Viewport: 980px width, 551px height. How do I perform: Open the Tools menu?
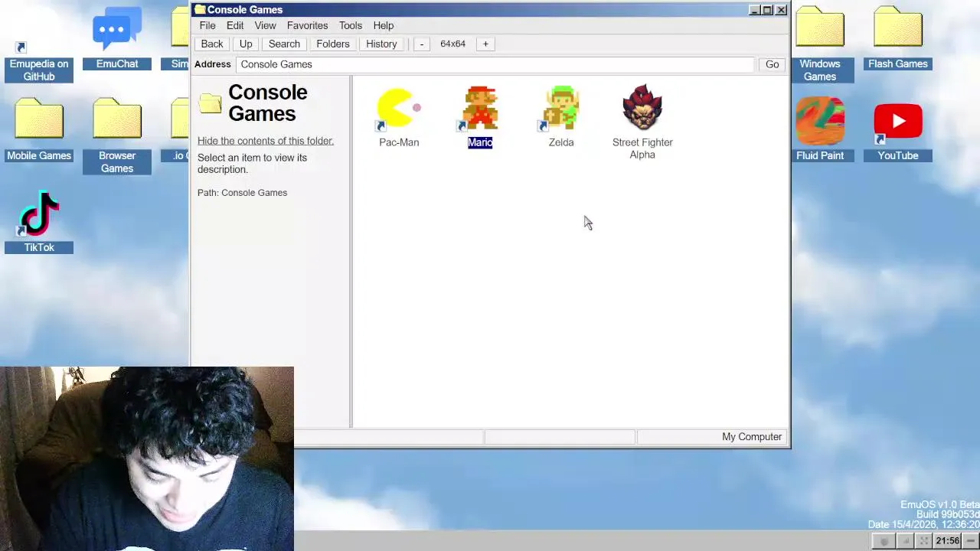click(351, 25)
